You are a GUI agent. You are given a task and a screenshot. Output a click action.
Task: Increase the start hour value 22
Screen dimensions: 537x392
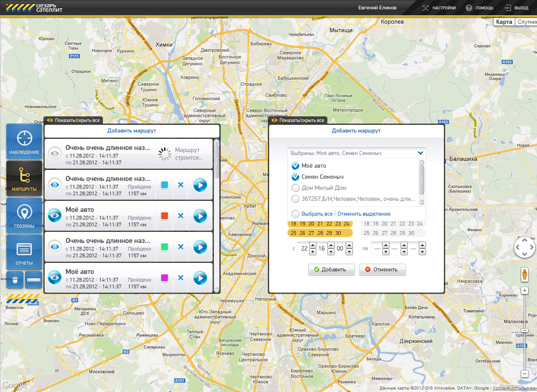[x=313, y=245]
